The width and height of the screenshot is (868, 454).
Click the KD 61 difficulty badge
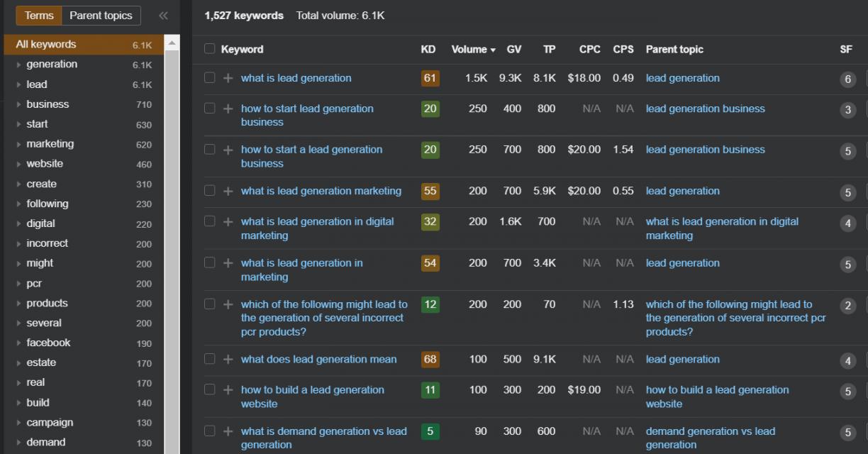coord(430,78)
